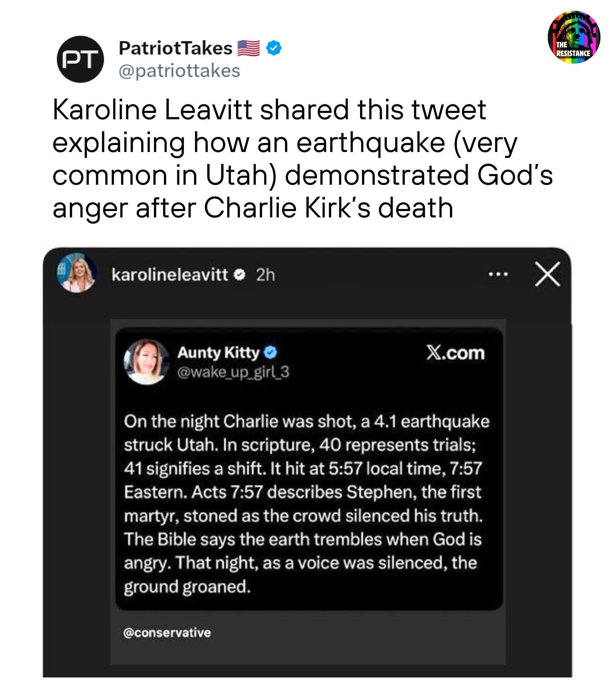Screen dimensions: 616x699
Task: Open the karolineleavitt username
Action: click(170, 274)
